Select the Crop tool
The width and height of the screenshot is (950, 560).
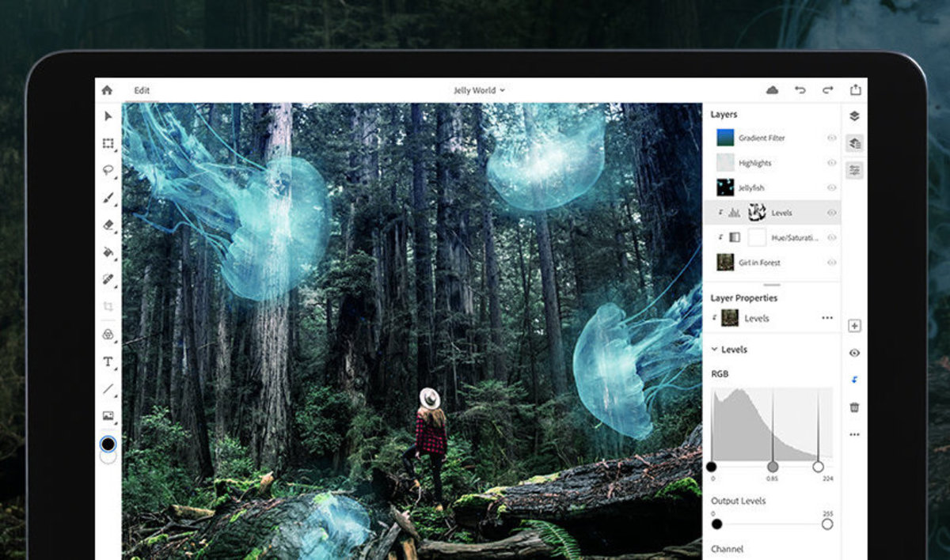coord(108,307)
